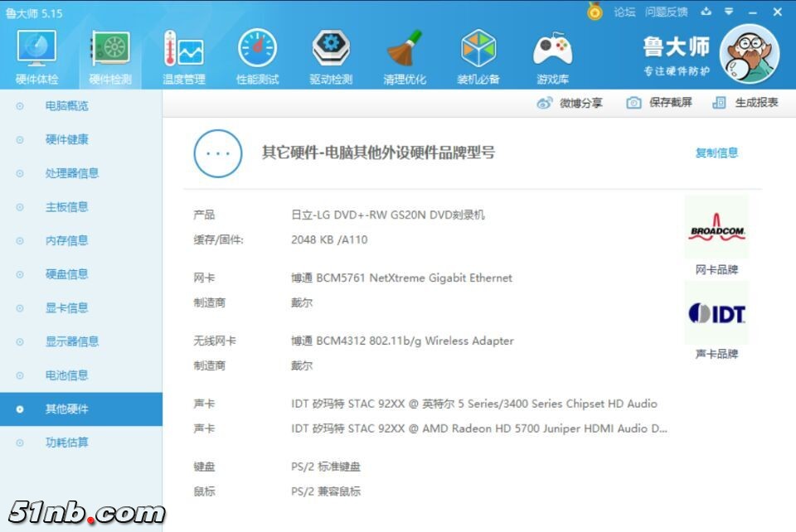
Task: Select the 装机必备 cube icon
Action: pyautogui.click(x=478, y=50)
